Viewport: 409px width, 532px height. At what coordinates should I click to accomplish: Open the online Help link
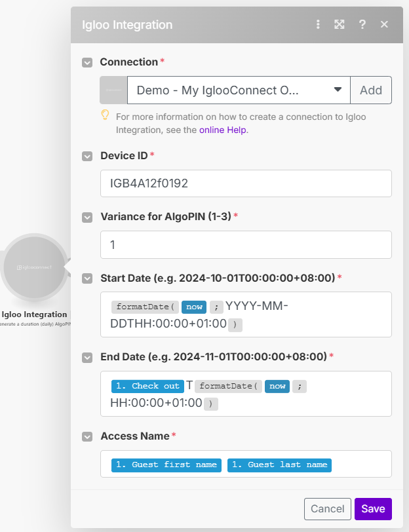[223, 130]
